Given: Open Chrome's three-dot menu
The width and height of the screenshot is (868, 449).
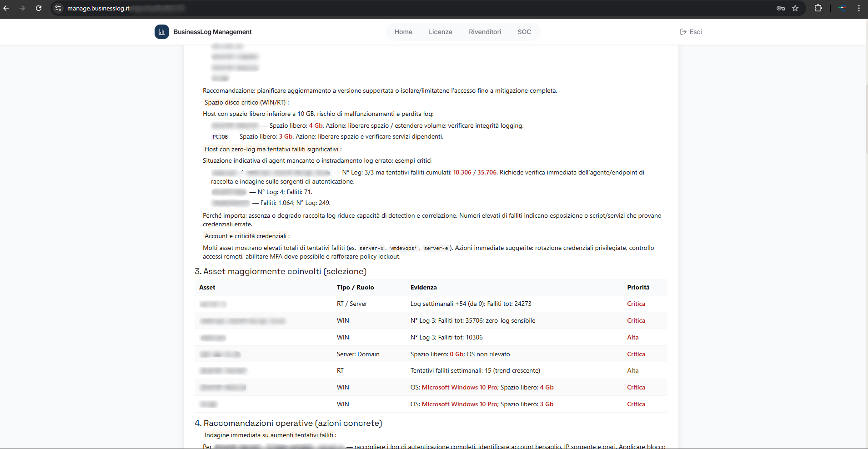Looking at the screenshot, I should coord(859,8).
